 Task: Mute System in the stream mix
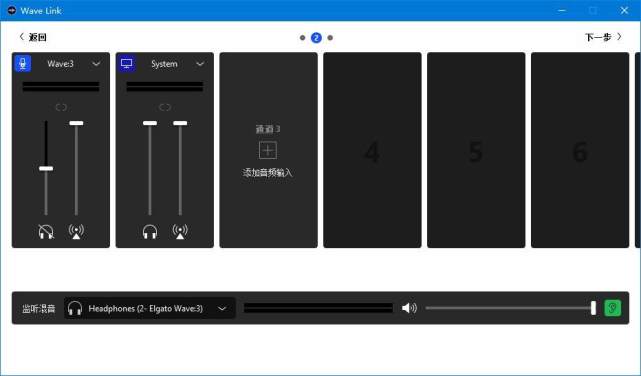pos(180,232)
